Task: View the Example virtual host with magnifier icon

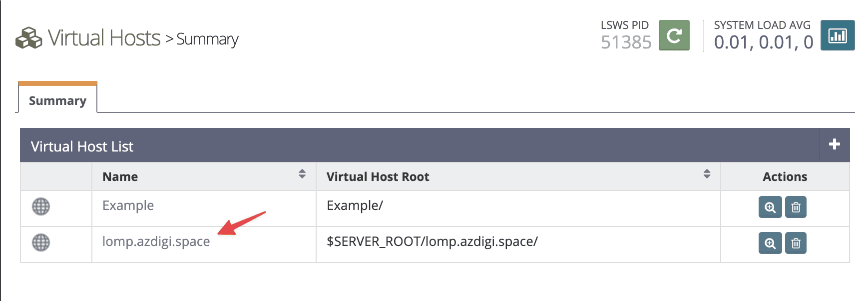Action: tap(770, 207)
